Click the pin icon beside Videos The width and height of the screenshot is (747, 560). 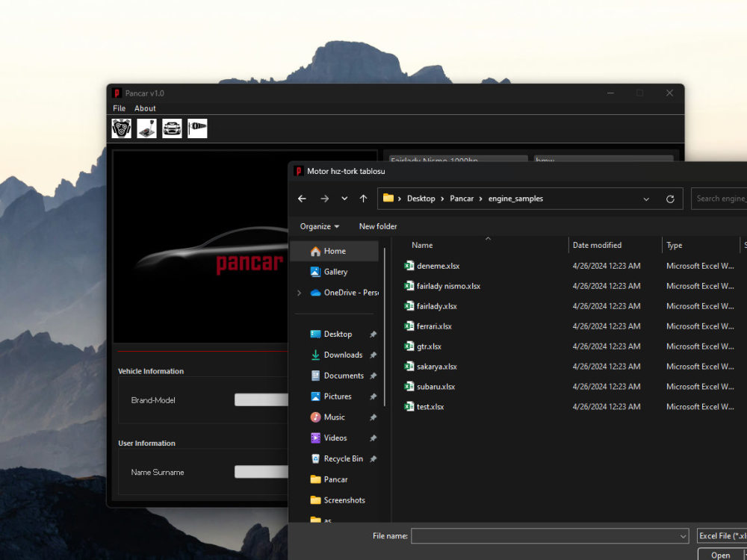coord(373,438)
